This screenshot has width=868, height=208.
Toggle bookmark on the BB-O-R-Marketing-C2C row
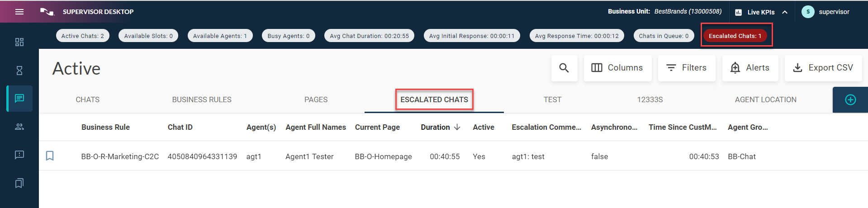50,156
